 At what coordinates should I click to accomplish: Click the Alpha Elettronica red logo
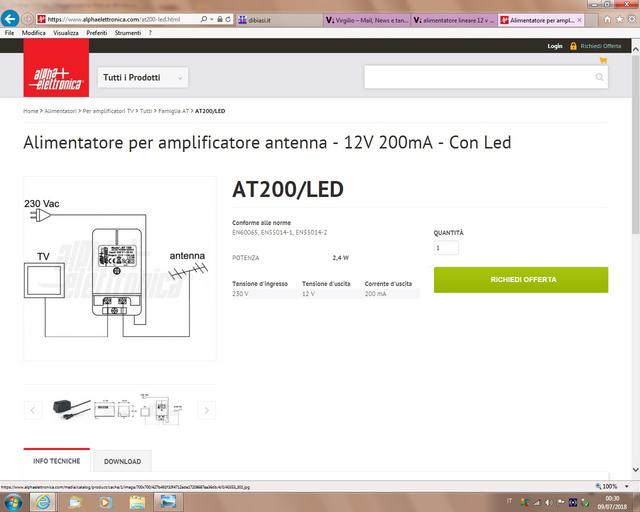pos(56,68)
